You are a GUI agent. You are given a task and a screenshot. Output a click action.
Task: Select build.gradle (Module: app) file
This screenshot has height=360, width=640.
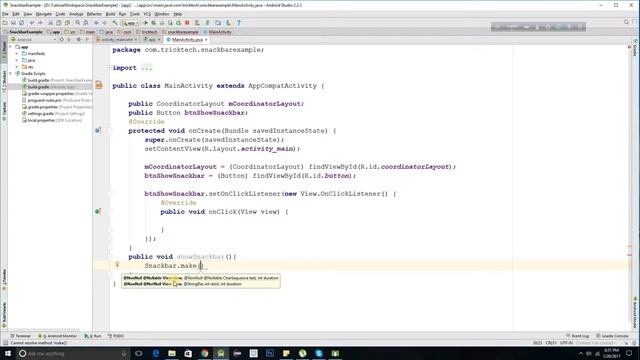49,87
